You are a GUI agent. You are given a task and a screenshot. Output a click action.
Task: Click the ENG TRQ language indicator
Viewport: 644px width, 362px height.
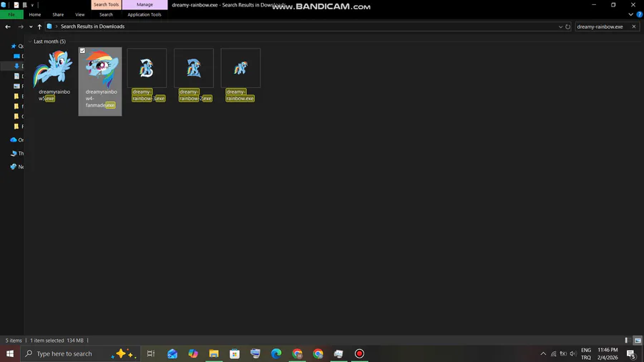[586, 353]
